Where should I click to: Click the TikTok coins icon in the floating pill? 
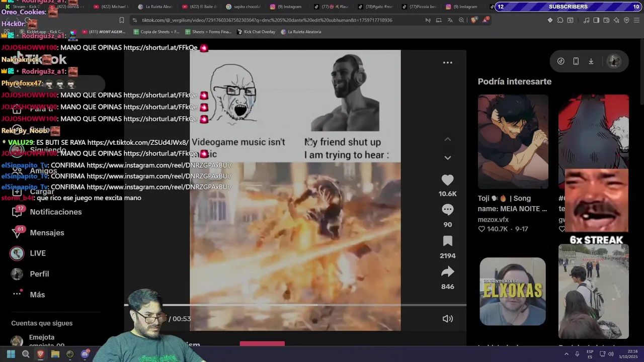point(560,61)
